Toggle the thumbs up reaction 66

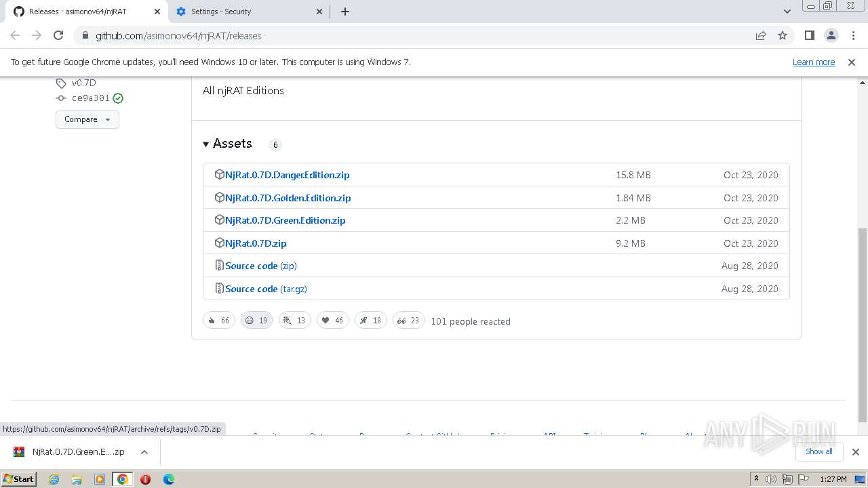pyautogui.click(x=219, y=321)
